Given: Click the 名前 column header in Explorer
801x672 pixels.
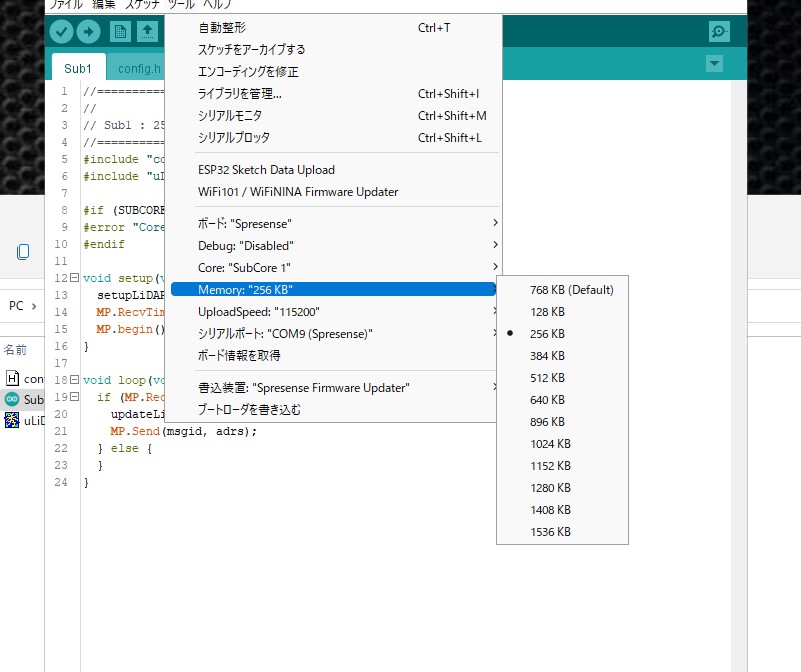Looking at the screenshot, I should tap(15, 350).
